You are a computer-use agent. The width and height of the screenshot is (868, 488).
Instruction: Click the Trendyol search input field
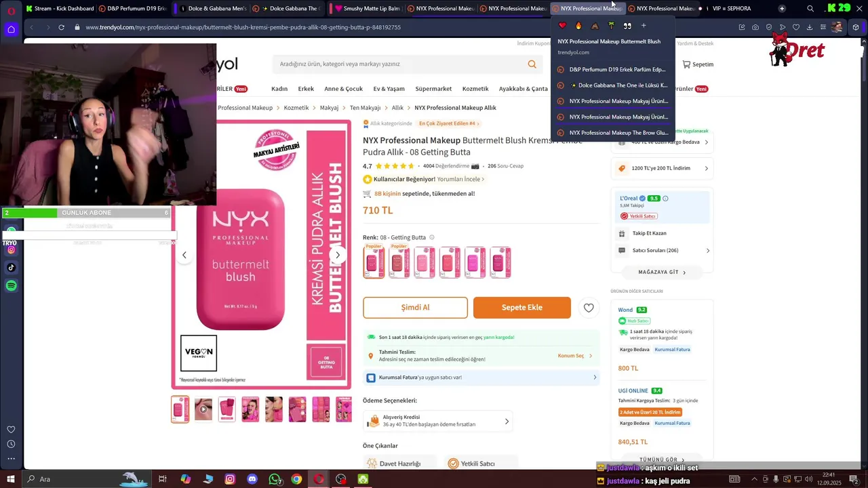pyautogui.click(x=400, y=64)
